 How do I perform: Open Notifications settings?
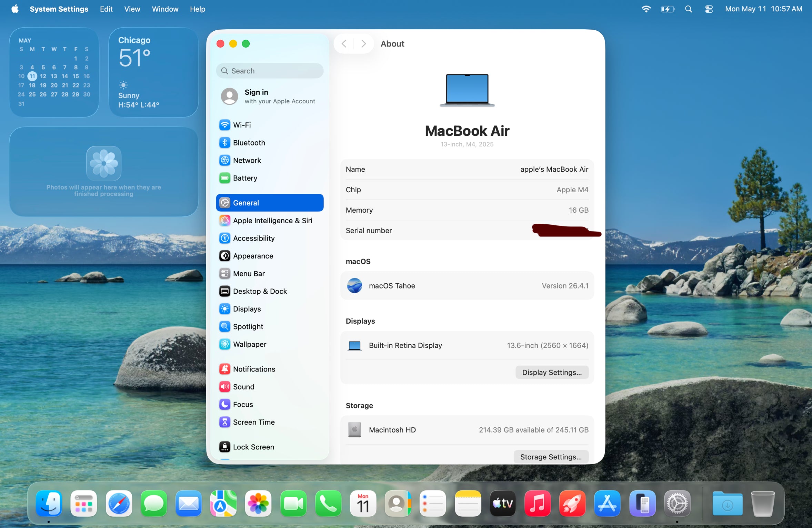270,369
